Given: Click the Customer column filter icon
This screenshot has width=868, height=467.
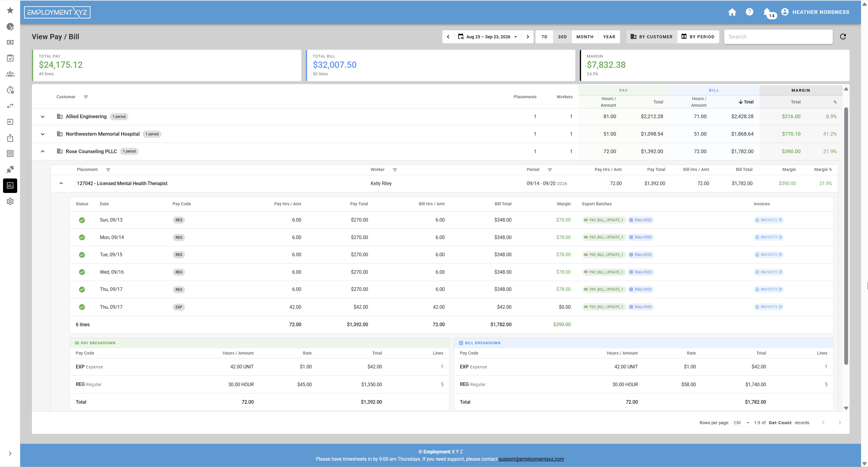Looking at the screenshot, I should click(x=86, y=97).
